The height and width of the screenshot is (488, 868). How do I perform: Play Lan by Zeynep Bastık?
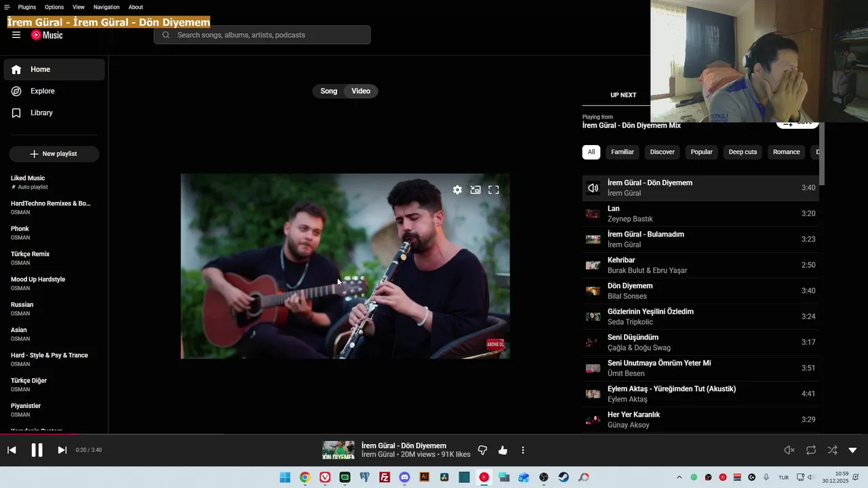click(701, 213)
